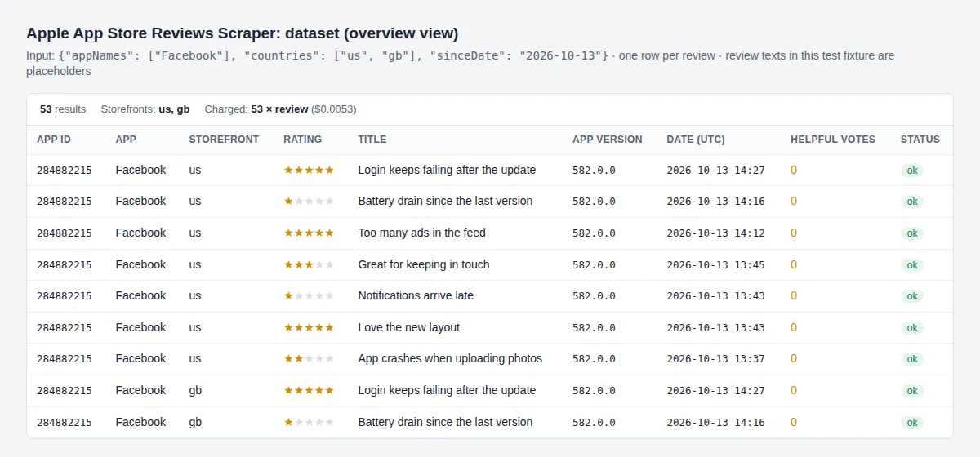Click the RATING column header

coord(303,140)
